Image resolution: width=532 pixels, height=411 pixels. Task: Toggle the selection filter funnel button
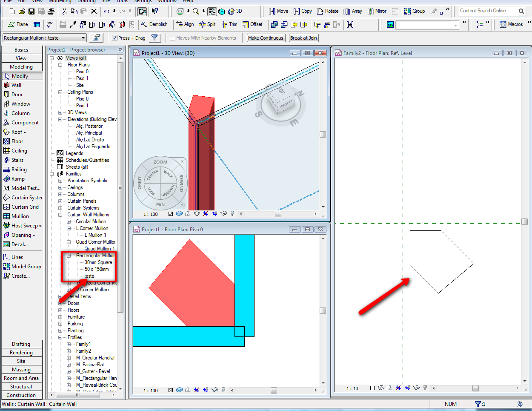154,38
